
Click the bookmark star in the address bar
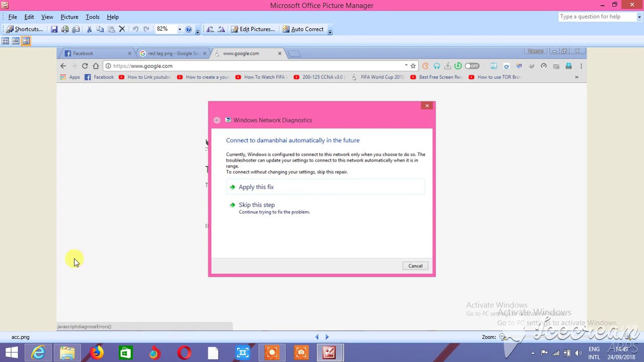[413, 66]
